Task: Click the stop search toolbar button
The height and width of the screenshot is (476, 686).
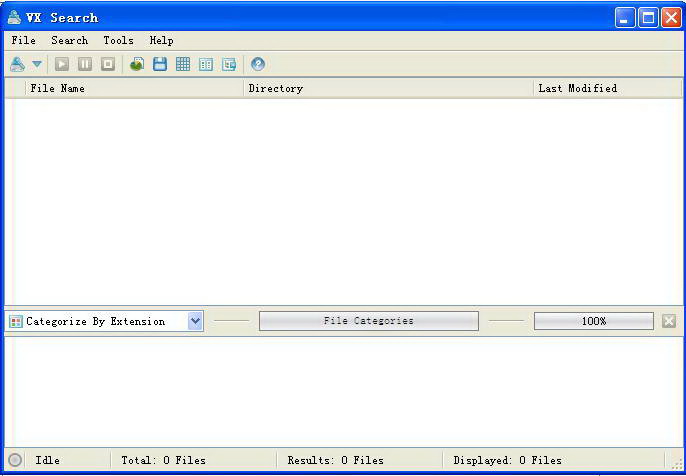Action: tap(108, 64)
